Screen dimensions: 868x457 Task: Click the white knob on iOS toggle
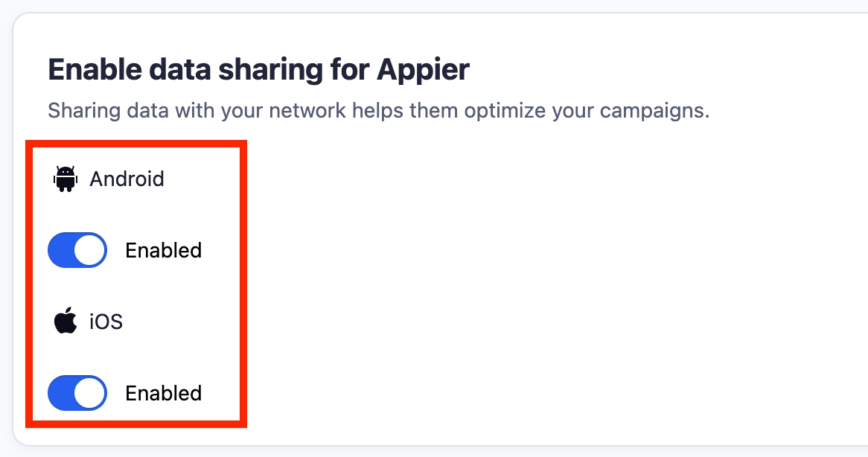90,393
